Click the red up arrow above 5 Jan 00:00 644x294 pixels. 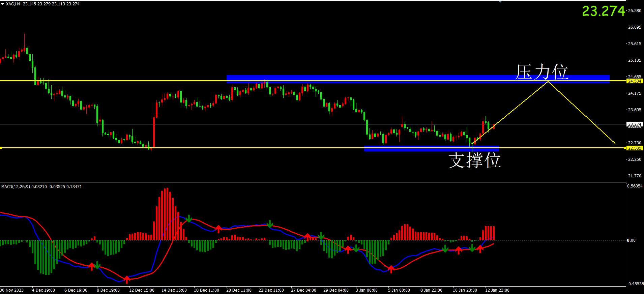[391, 269]
